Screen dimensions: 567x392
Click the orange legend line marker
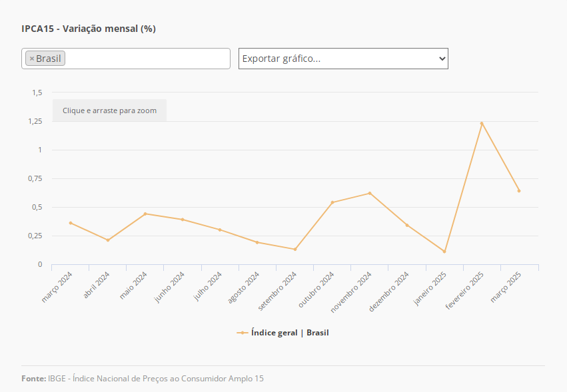(x=243, y=333)
